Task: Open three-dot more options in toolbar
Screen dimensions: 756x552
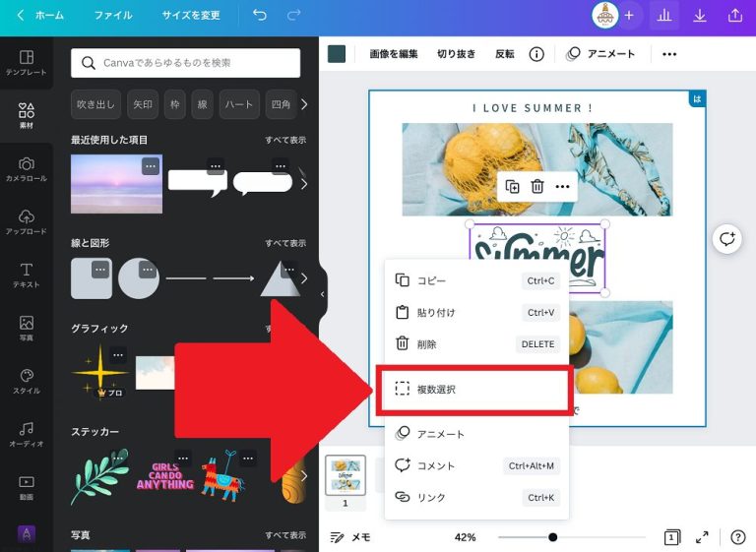Action: (x=669, y=54)
